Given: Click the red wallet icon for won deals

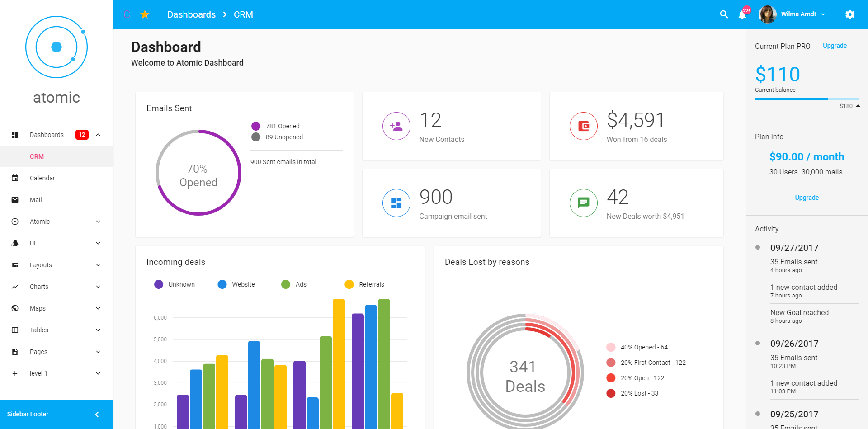Looking at the screenshot, I should (x=584, y=126).
